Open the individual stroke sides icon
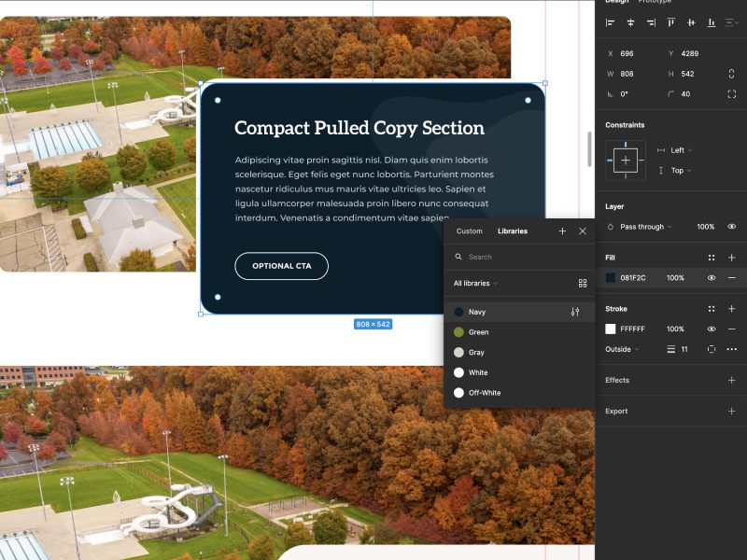Viewport: 747px width, 560px height. tap(712, 349)
